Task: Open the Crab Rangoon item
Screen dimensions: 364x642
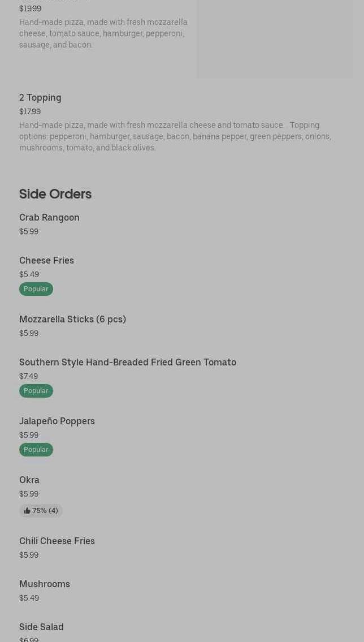Action: (49, 218)
